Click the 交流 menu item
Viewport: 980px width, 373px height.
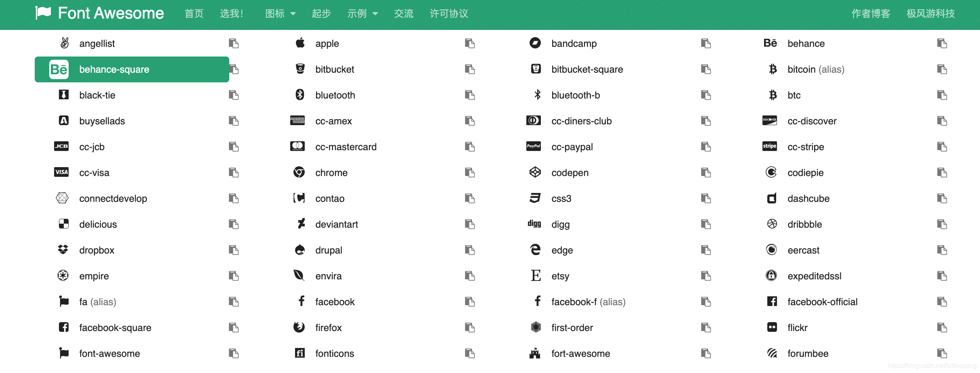(403, 13)
